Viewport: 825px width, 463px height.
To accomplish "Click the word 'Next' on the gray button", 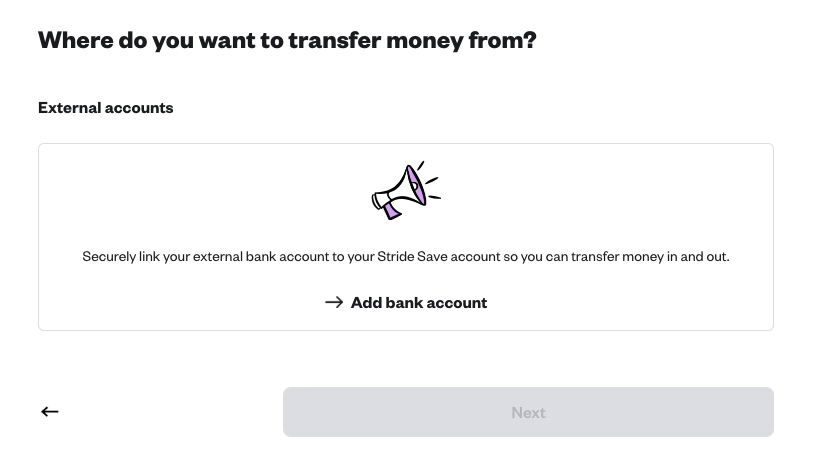I will pos(528,412).
